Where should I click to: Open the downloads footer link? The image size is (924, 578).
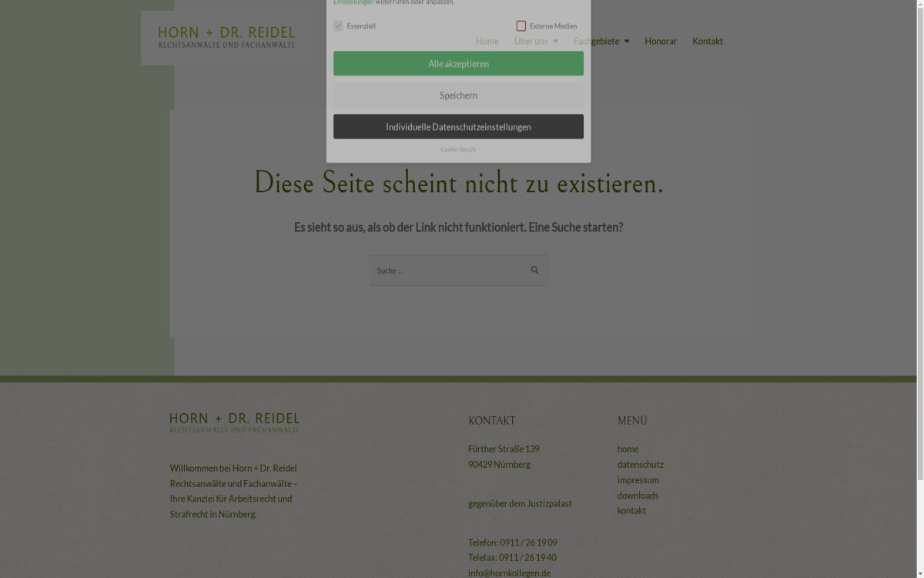pyautogui.click(x=638, y=495)
